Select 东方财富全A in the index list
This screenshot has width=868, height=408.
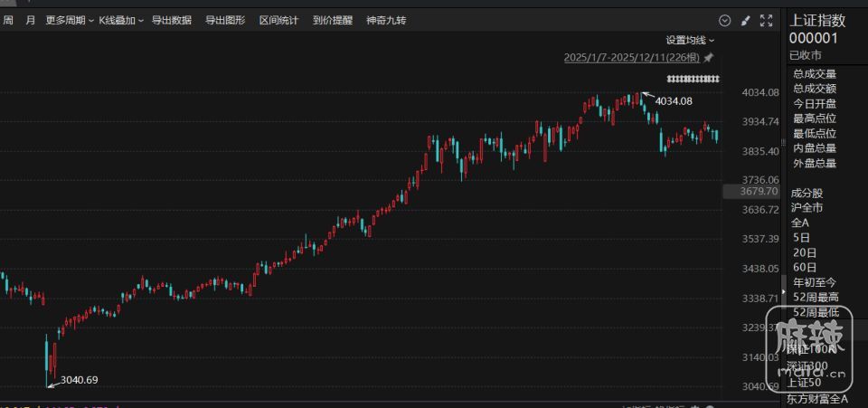(817, 398)
